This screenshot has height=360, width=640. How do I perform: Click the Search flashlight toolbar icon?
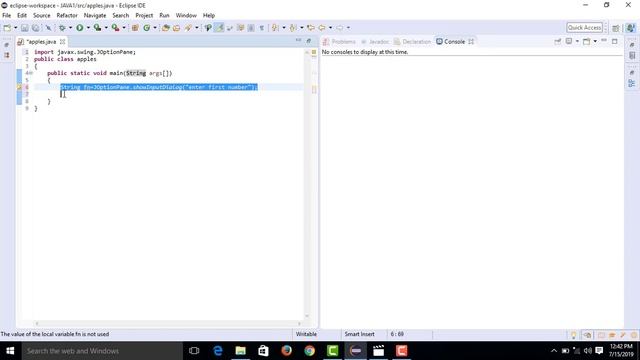click(188, 28)
